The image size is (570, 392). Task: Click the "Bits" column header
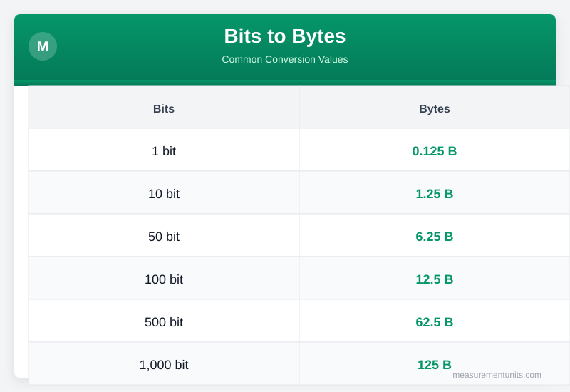[x=164, y=108]
